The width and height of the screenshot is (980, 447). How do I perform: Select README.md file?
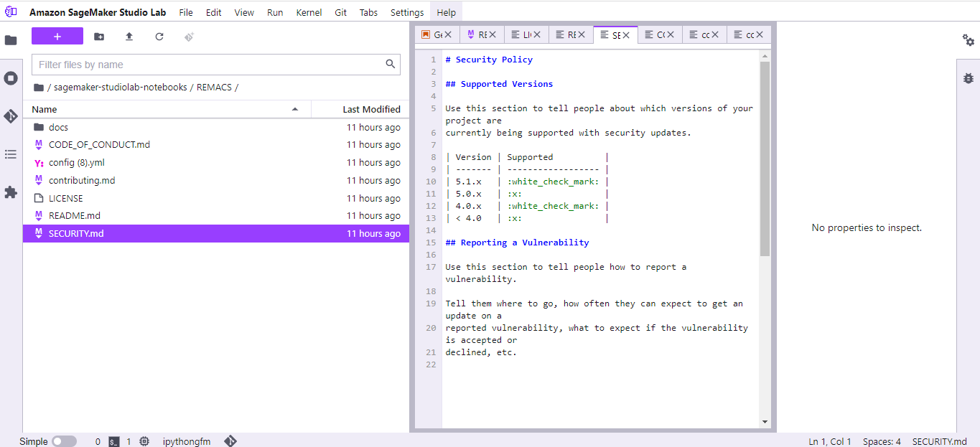click(x=216, y=216)
